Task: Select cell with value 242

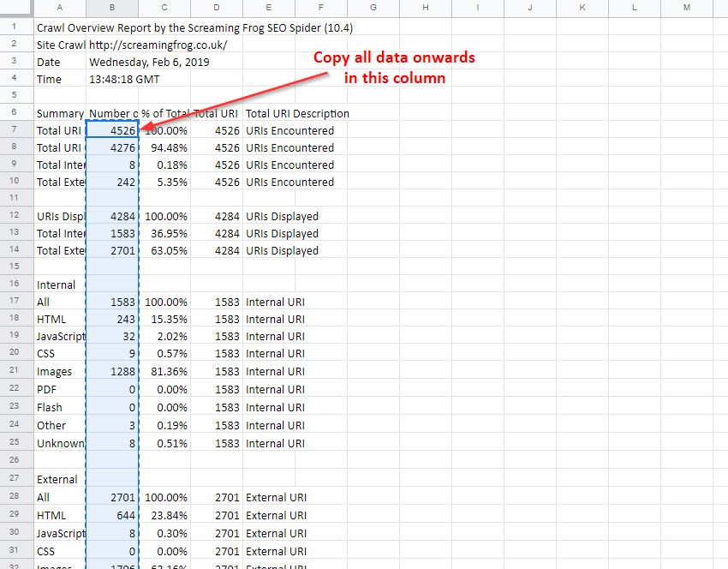Action: pyautogui.click(x=112, y=182)
